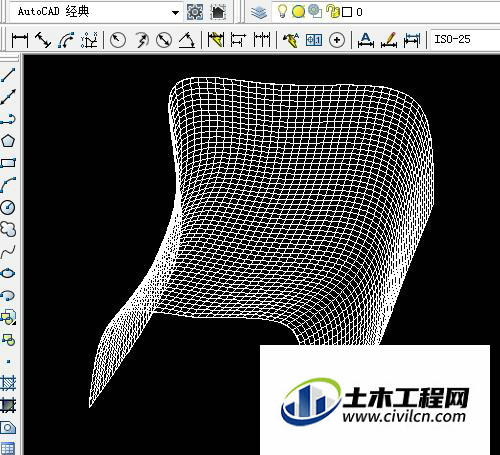Click layer 0 color swatch

click(347, 12)
